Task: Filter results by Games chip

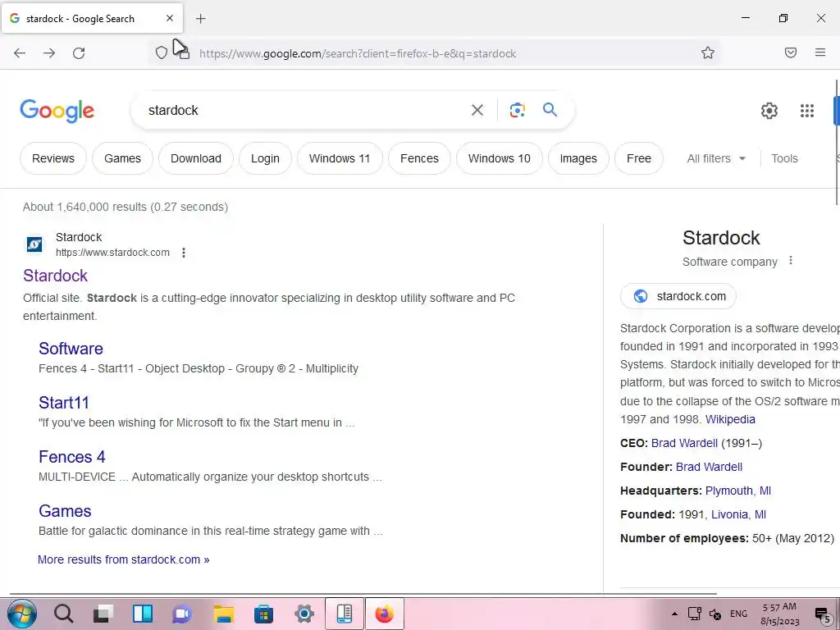Action: click(123, 158)
